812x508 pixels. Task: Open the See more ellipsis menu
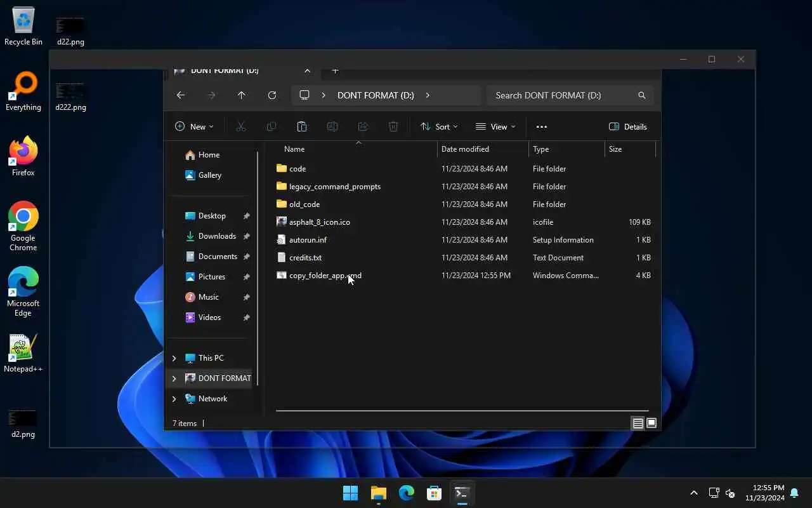(x=541, y=126)
